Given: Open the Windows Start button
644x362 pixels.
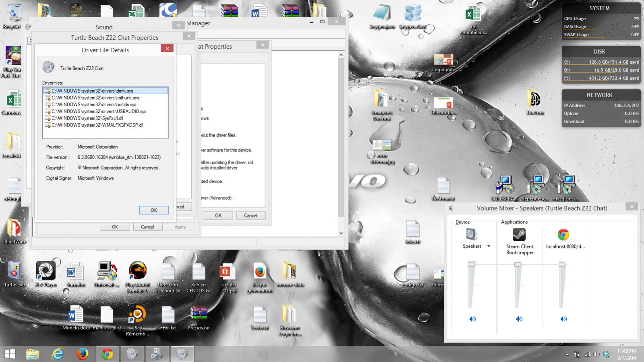Looking at the screenshot, I should 10,354.
